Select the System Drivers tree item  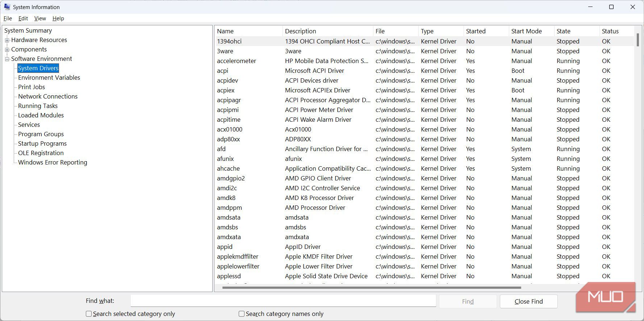coord(38,68)
